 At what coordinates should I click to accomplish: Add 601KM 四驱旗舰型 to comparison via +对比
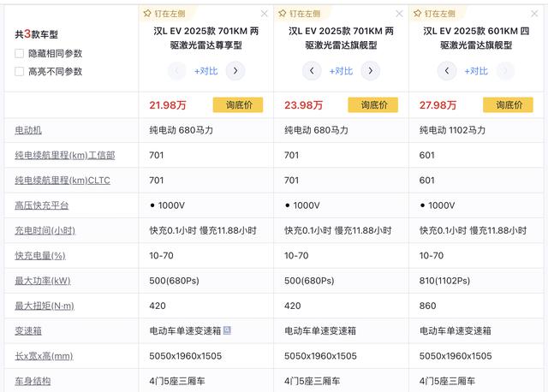click(476, 71)
